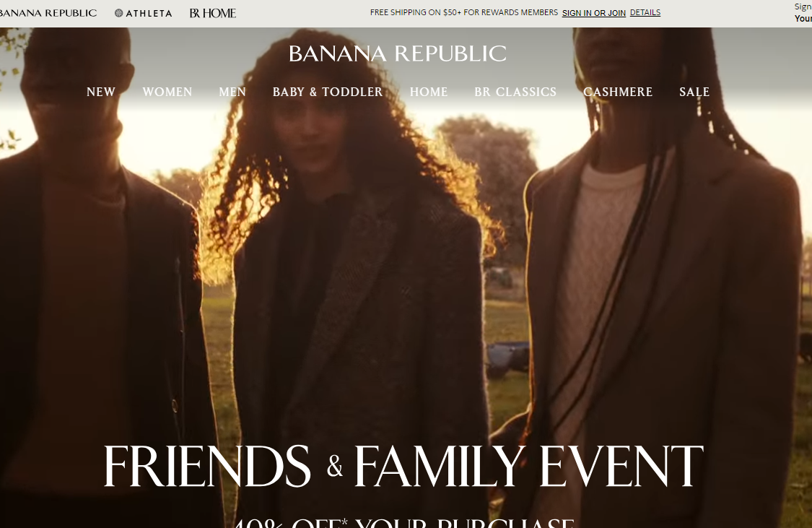The image size is (812, 528).
Task: Switch to the Banana Republic brand tab
Action: [48, 13]
